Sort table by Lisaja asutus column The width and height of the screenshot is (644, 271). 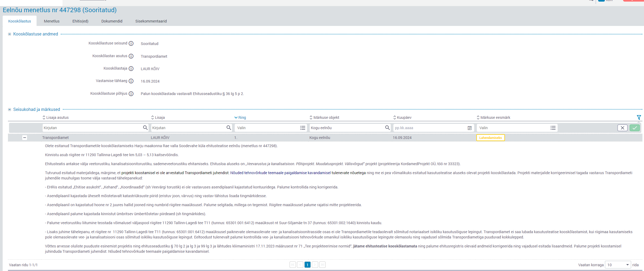tap(56, 118)
